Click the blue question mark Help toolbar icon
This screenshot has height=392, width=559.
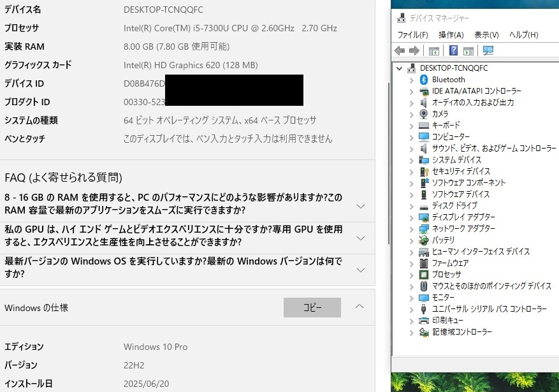point(453,50)
